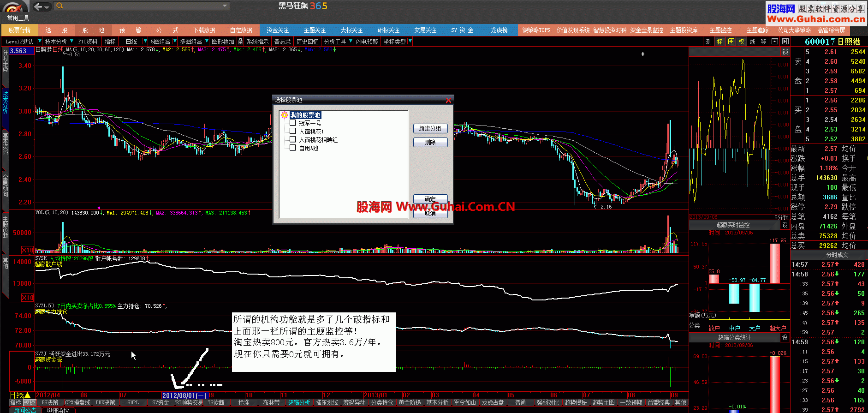Select the 移 move tool icon
The height and width of the screenshot is (413, 868).
pos(763,42)
